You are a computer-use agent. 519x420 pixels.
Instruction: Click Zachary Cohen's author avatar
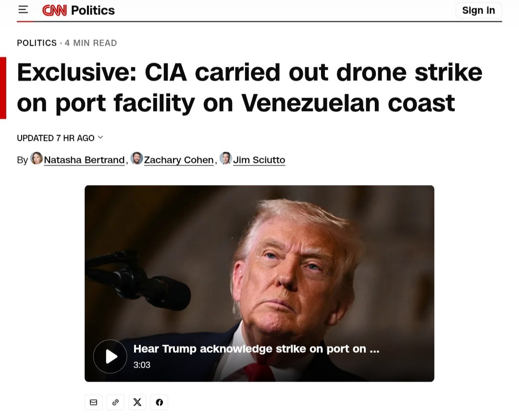[137, 159]
